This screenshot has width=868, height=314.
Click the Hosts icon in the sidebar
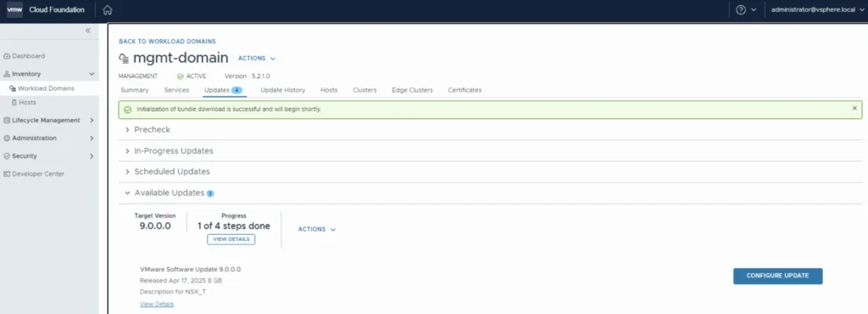[14, 103]
